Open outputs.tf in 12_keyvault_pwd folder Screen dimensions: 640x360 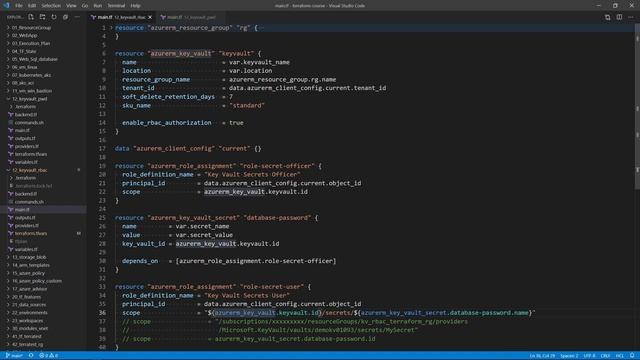(x=25, y=138)
